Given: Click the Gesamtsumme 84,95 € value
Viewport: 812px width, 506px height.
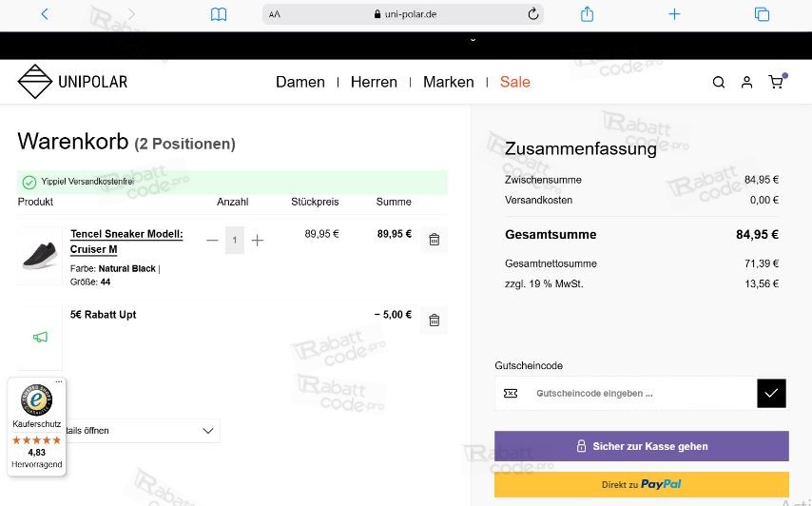Looking at the screenshot, I should click(x=757, y=235).
